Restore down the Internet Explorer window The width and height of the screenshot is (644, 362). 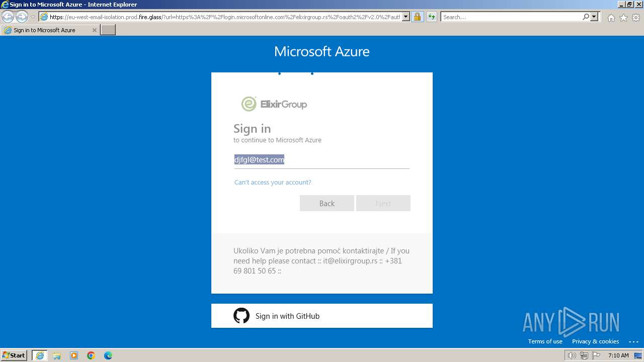[629, 4]
